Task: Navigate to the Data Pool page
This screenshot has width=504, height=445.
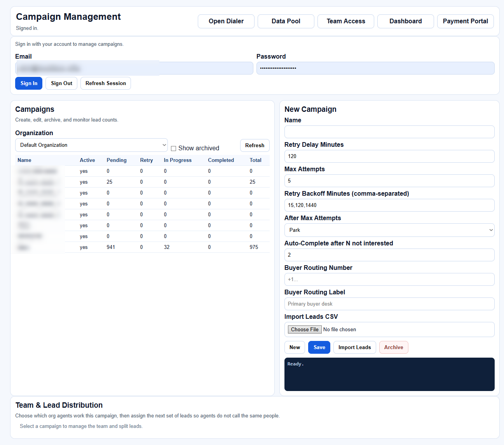Action: (286, 21)
